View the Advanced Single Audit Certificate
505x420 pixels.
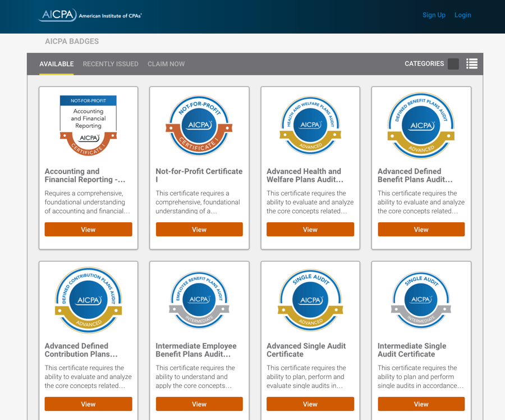(x=310, y=404)
